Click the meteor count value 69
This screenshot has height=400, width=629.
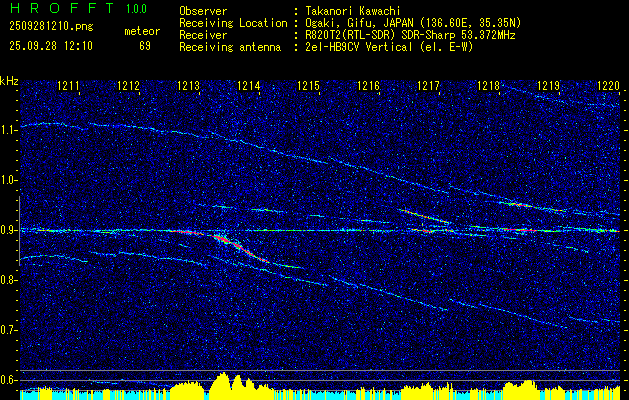tap(145, 46)
